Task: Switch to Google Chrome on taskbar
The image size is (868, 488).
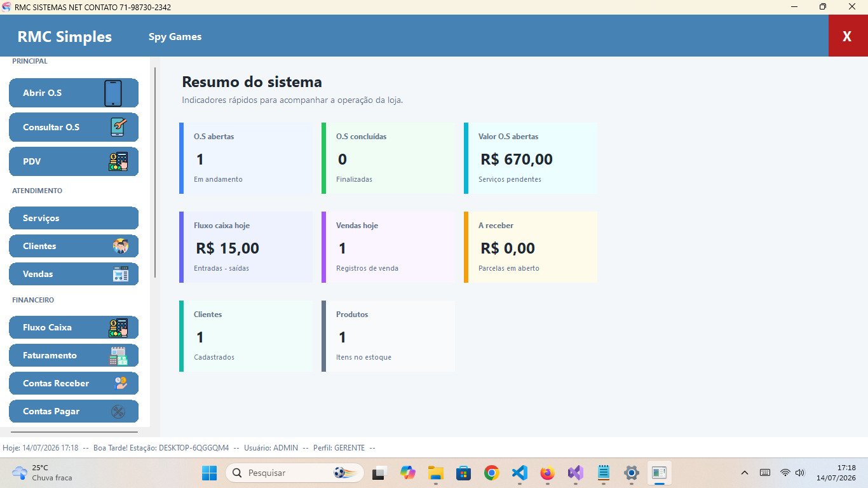Action: [491, 473]
